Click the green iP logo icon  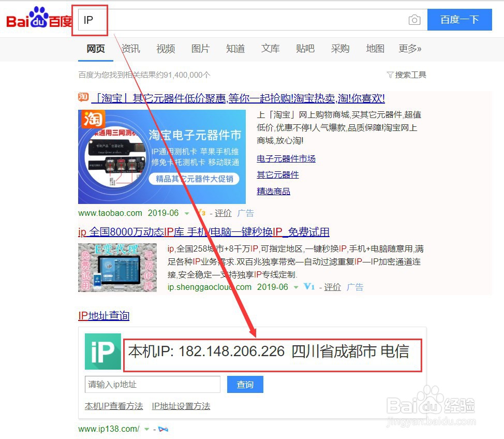point(103,351)
